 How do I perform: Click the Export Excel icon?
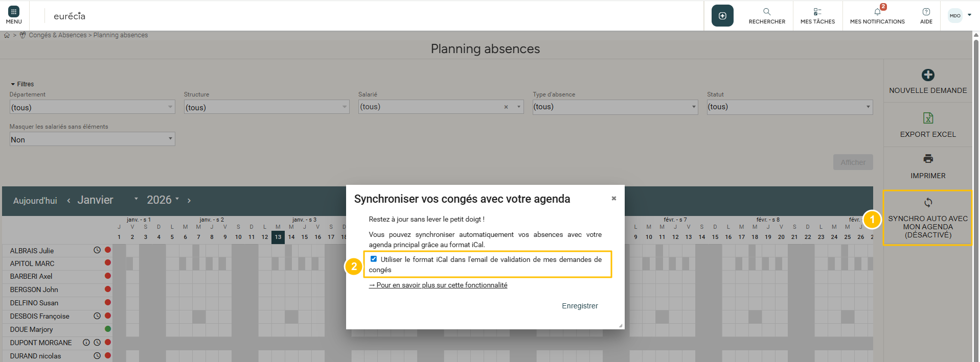(927, 118)
